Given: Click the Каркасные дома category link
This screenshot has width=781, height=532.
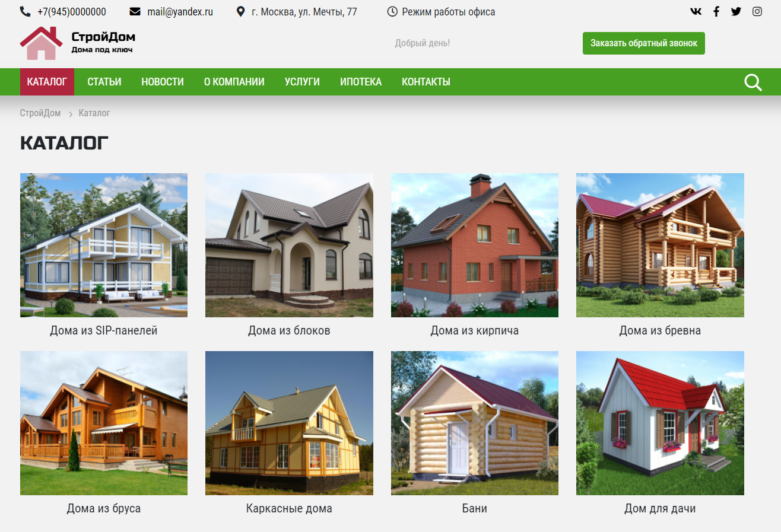Looking at the screenshot, I should pyautogui.click(x=289, y=508).
